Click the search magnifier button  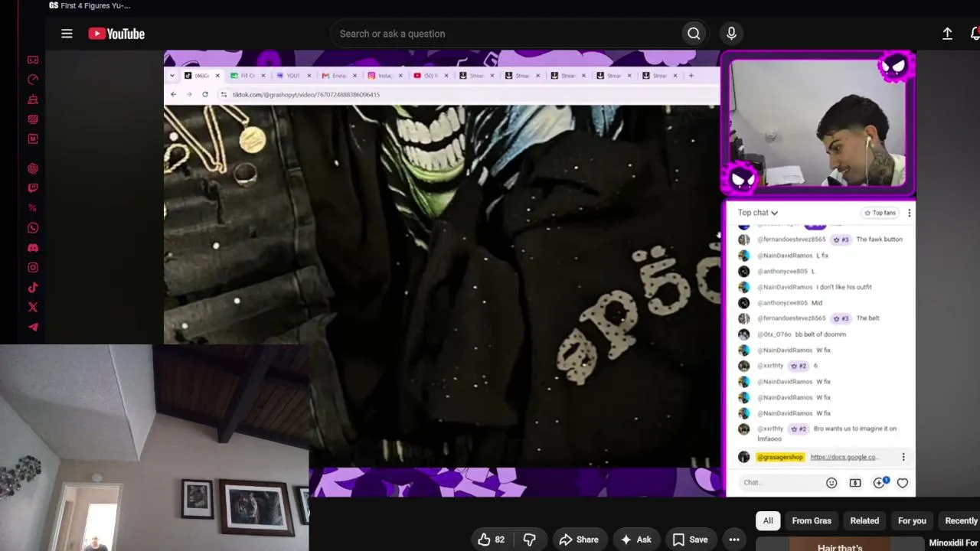click(694, 34)
